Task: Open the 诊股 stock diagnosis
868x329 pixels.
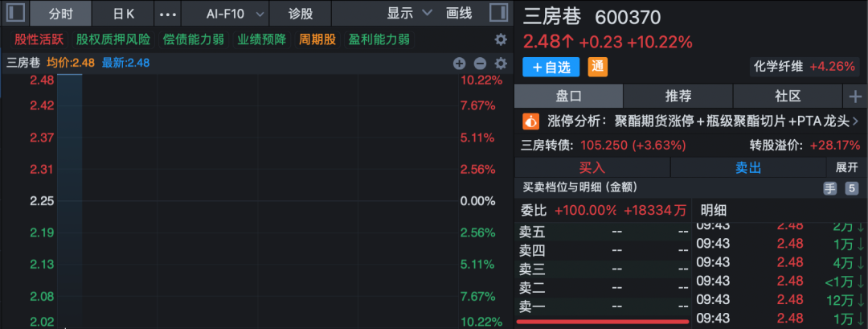Action: [x=301, y=14]
